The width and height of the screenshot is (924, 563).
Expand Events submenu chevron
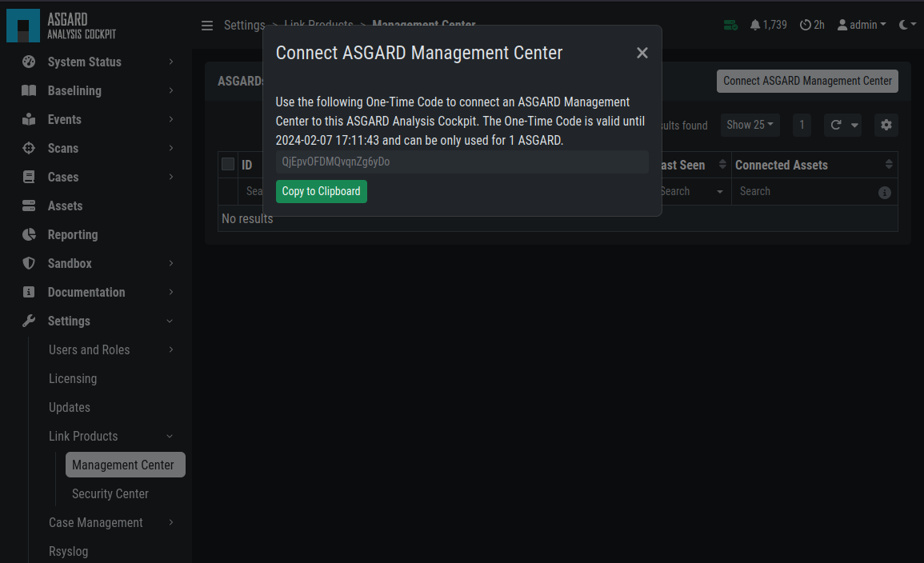[171, 119]
